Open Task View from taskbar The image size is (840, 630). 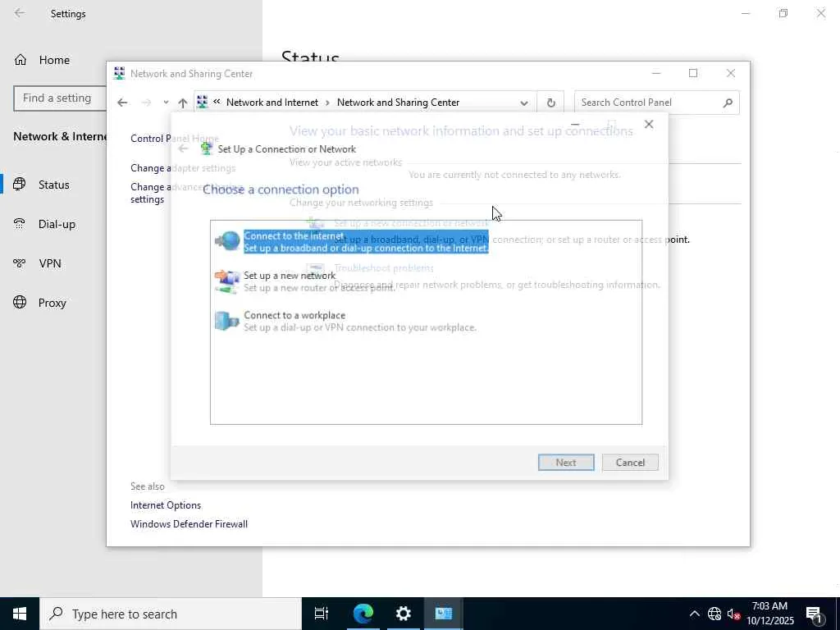[x=322, y=614]
